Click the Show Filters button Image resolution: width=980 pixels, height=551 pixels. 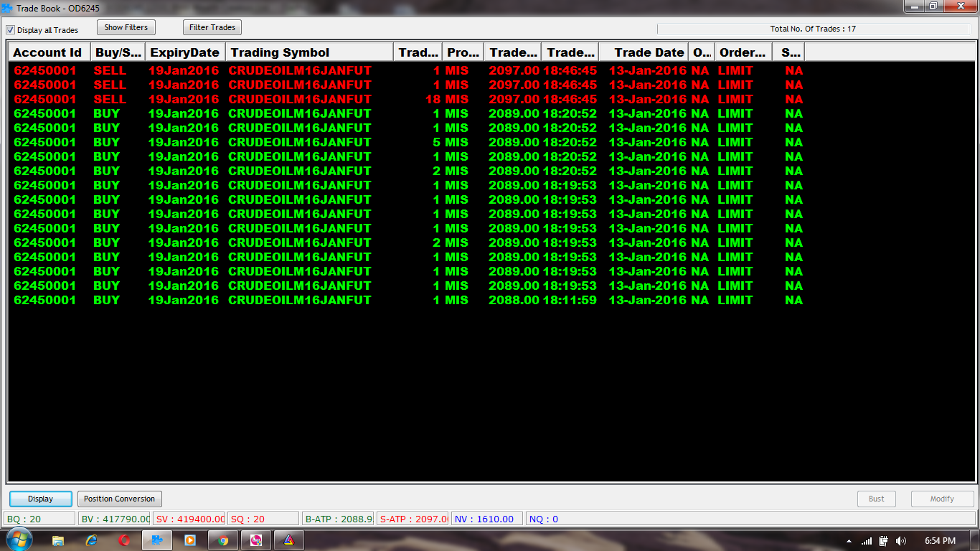(126, 27)
